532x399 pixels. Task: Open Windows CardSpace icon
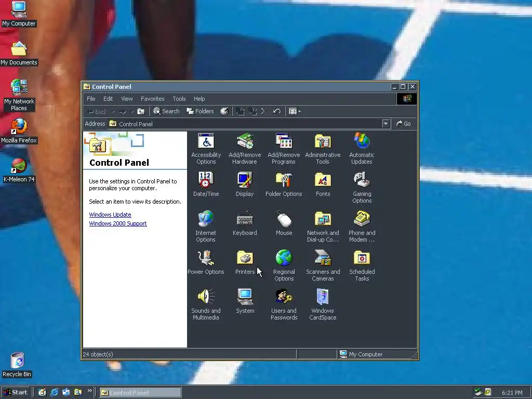(x=323, y=304)
